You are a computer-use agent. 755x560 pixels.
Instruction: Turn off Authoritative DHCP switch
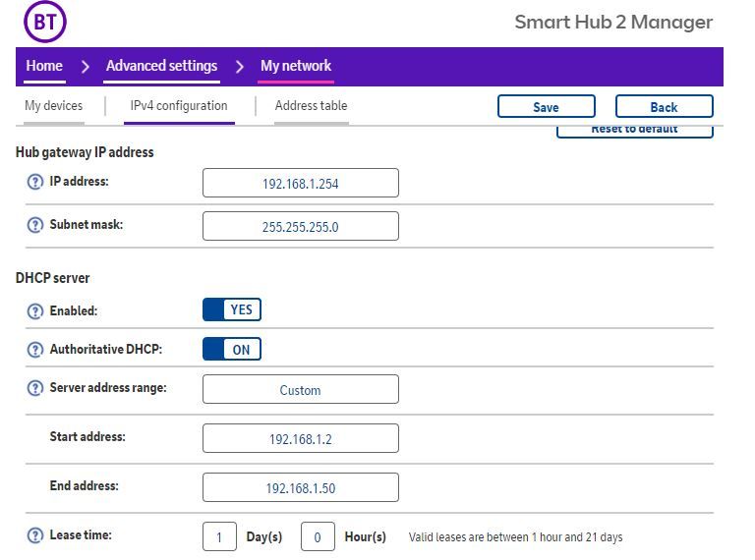(x=232, y=349)
